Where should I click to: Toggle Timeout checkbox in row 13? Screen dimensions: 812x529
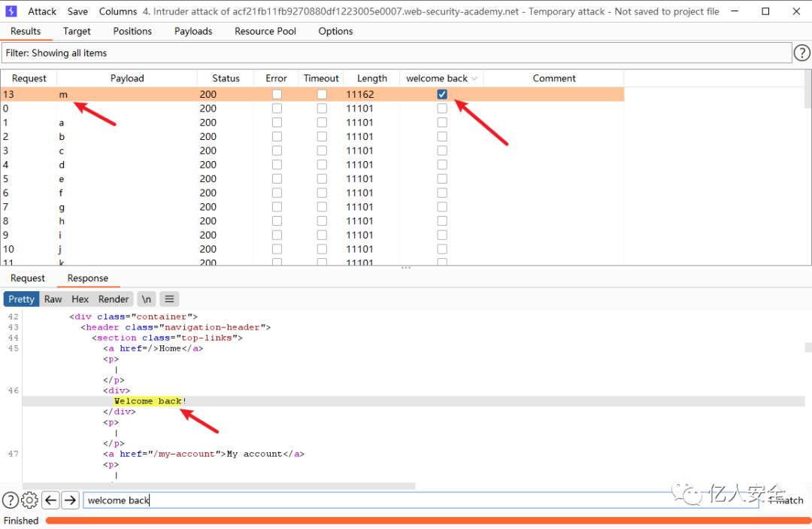(322, 94)
